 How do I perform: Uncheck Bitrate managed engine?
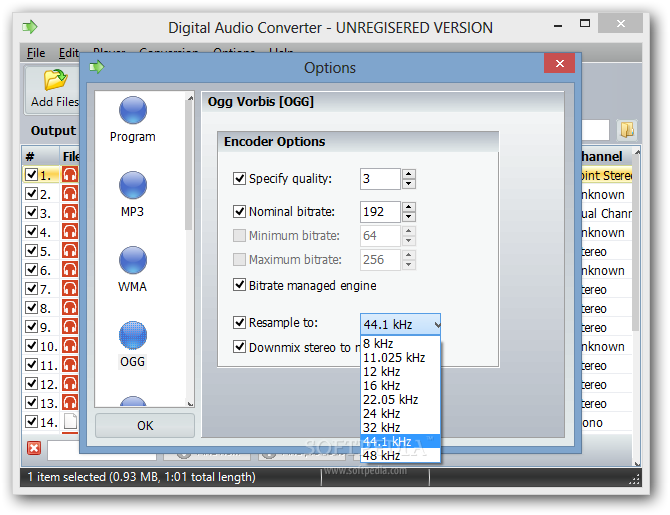[239, 285]
